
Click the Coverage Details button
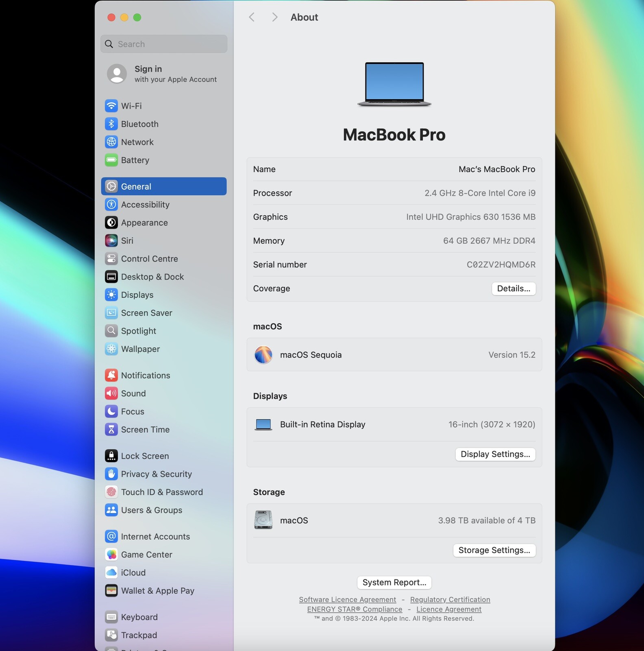pos(513,288)
